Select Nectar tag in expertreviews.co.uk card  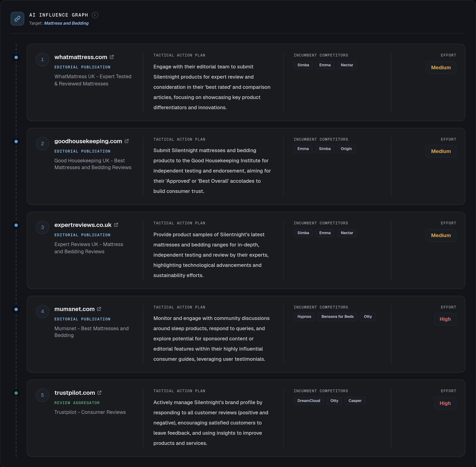pyautogui.click(x=347, y=233)
